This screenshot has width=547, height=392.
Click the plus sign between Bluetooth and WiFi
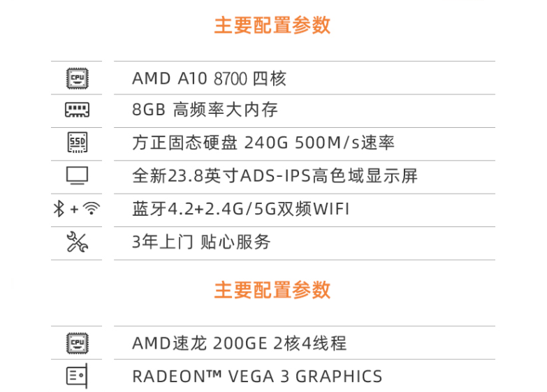74,209
